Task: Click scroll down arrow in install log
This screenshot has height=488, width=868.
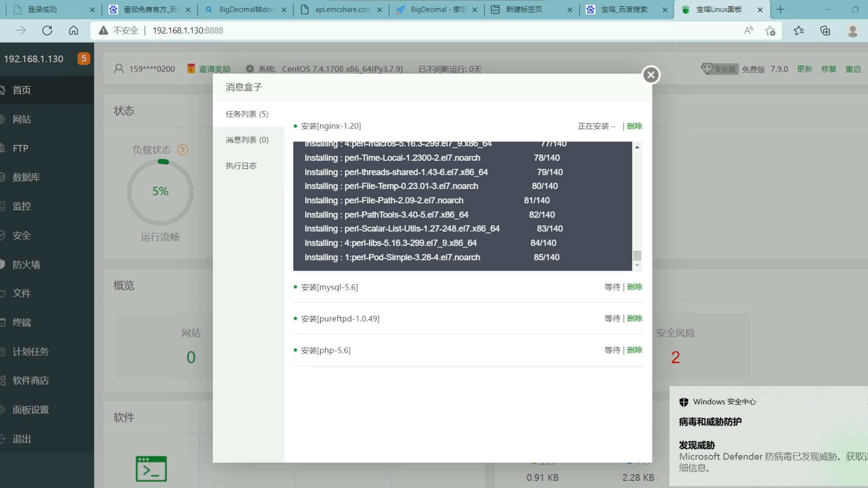Action: click(637, 265)
